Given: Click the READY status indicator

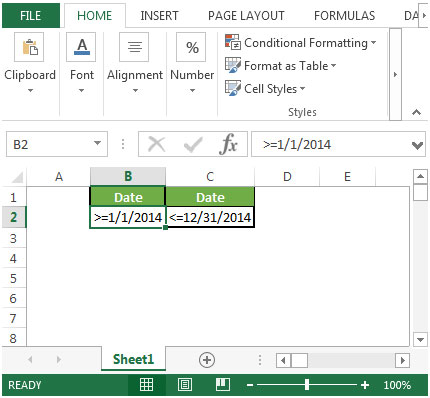Looking at the screenshot, I should (25, 385).
